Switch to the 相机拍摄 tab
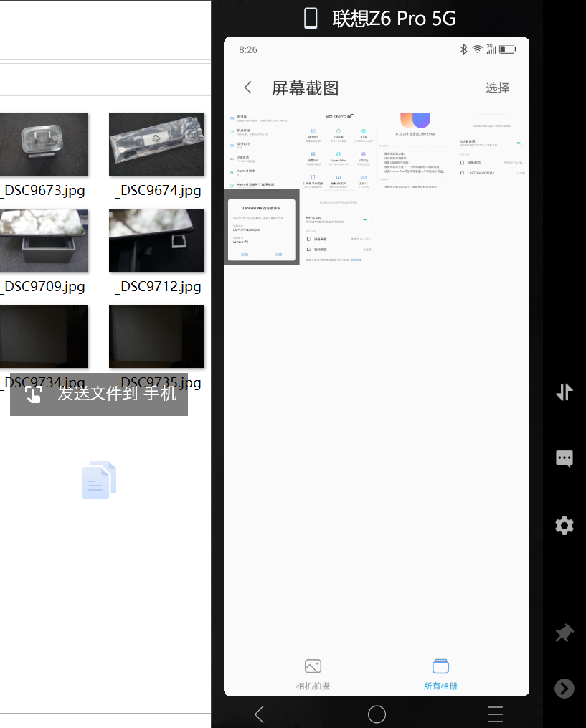This screenshot has height=728, width=586. pos(313,674)
